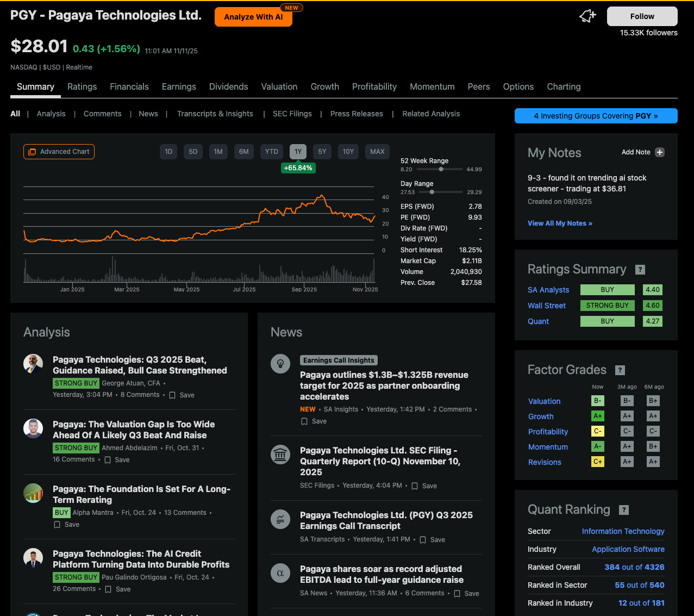Save the revenue target Earnings Call Insights news
This screenshot has width=694, height=616.
(x=314, y=421)
